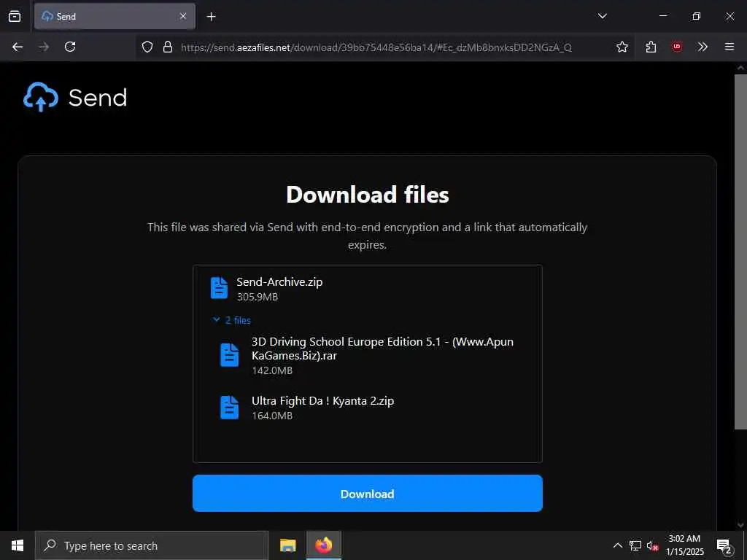Click the 305.9MB size text
747x560 pixels.
pyautogui.click(x=258, y=297)
